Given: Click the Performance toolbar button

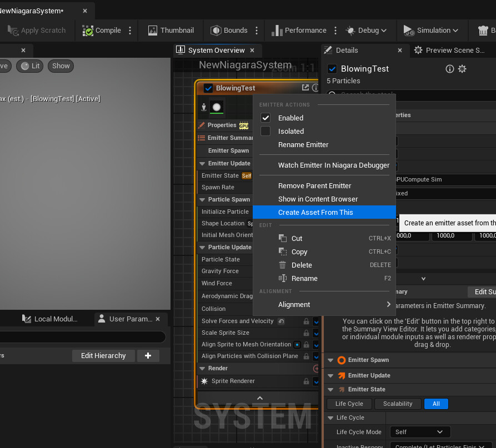Looking at the screenshot, I should [x=299, y=31].
